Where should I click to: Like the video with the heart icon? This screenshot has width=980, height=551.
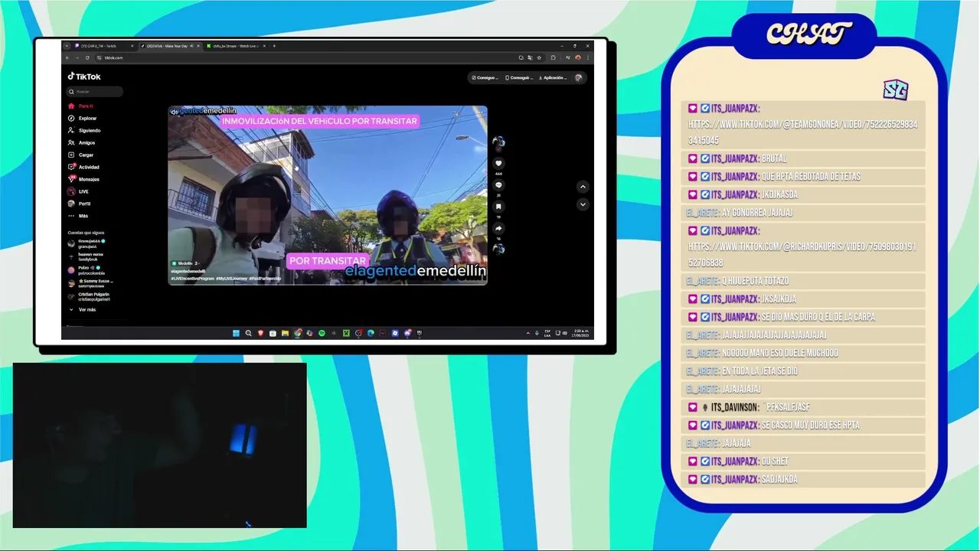[x=498, y=164]
